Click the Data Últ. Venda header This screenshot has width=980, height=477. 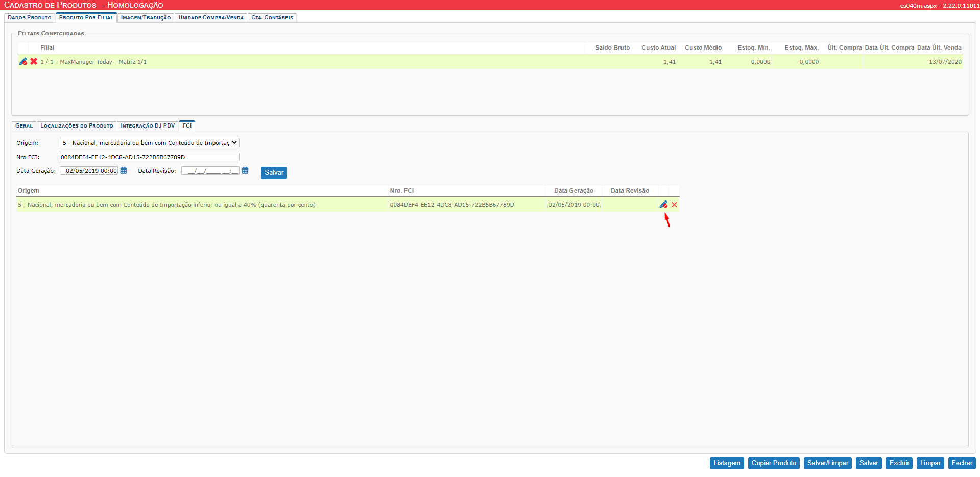click(939, 48)
